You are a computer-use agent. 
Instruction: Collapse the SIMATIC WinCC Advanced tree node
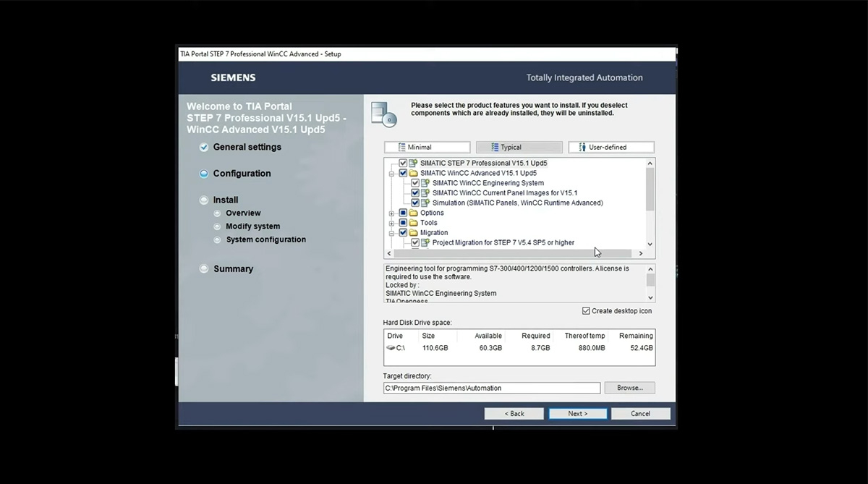point(392,174)
